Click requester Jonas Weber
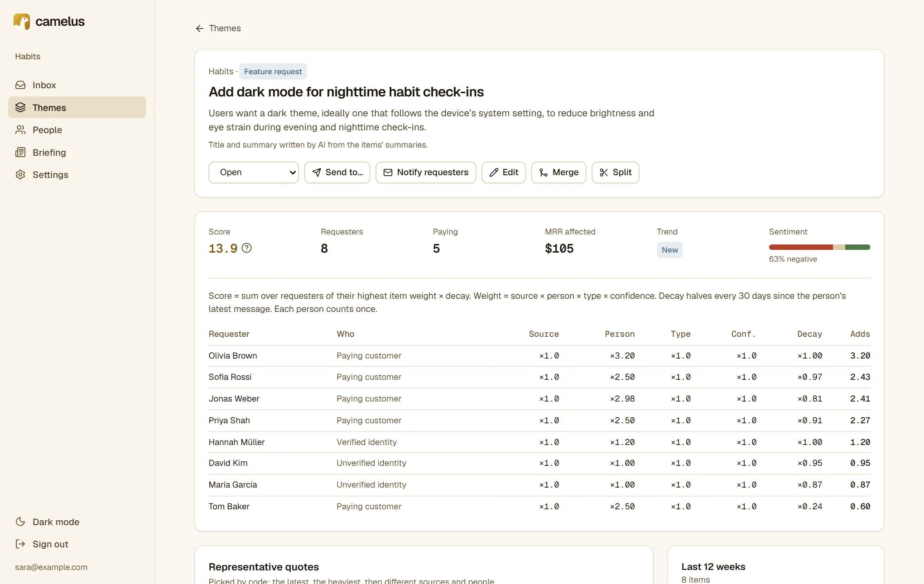Viewport: 924px width, 584px height. (234, 399)
